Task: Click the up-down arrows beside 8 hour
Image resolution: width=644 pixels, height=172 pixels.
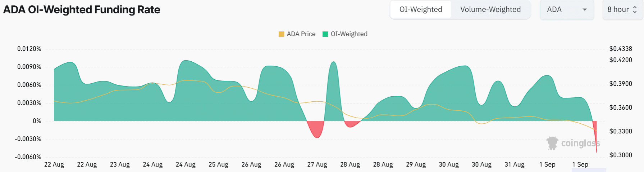Action: (x=635, y=10)
